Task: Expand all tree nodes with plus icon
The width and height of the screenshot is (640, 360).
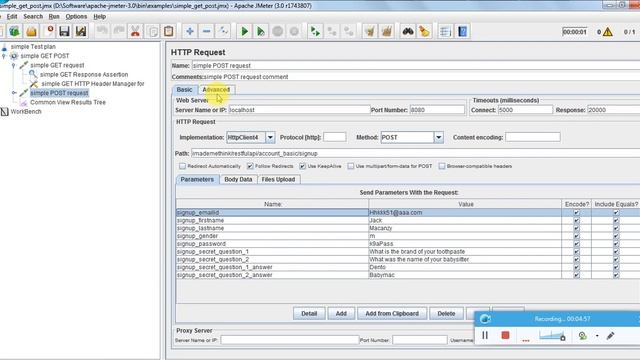Action: tap(189, 31)
